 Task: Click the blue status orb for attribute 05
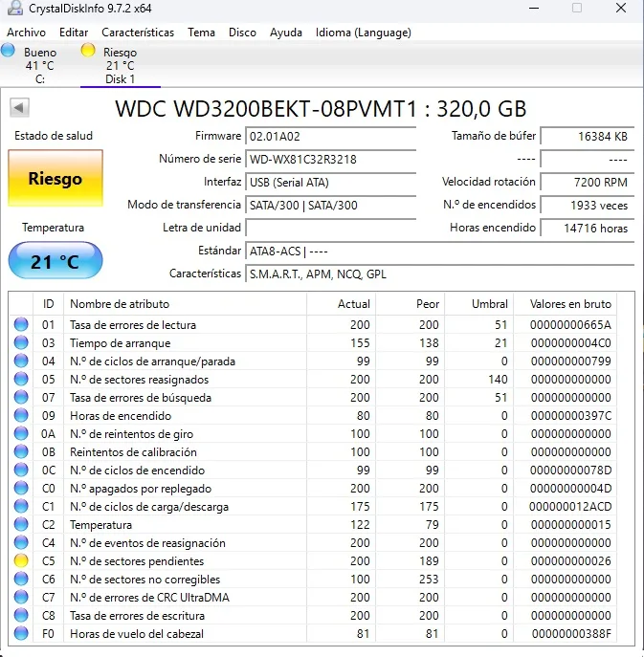pyautogui.click(x=21, y=380)
